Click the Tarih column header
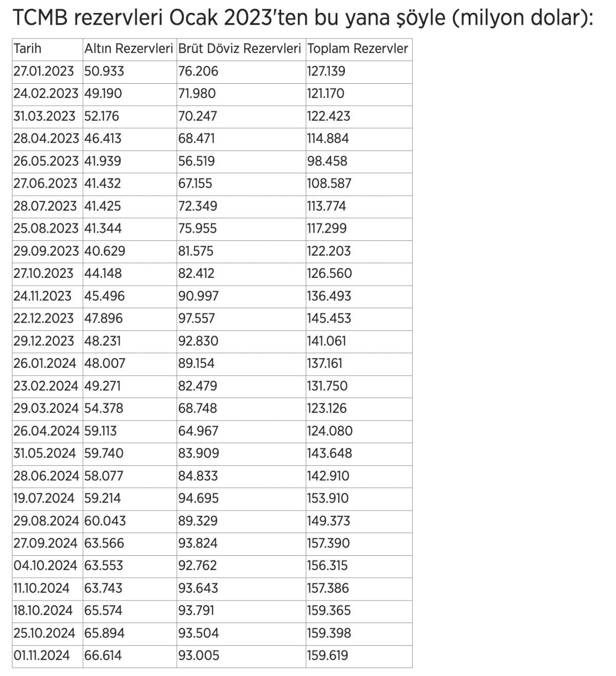Image resolution: width=616 pixels, height=676 pixels. point(28,49)
